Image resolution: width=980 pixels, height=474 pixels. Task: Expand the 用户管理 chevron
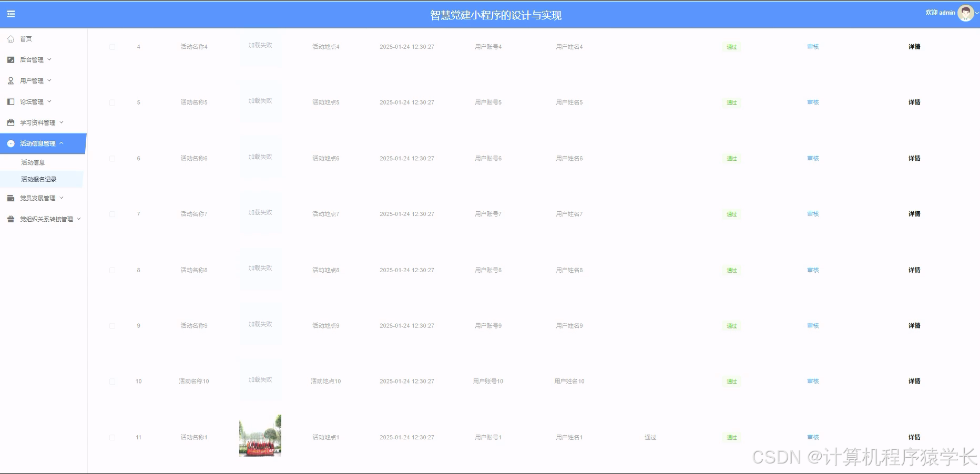(49, 80)
